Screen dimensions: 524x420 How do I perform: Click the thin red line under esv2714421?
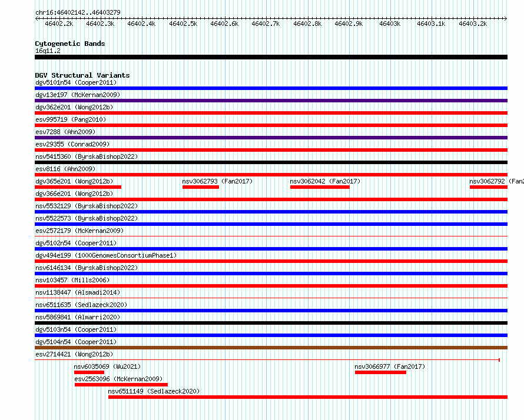(x=267, y=360)
